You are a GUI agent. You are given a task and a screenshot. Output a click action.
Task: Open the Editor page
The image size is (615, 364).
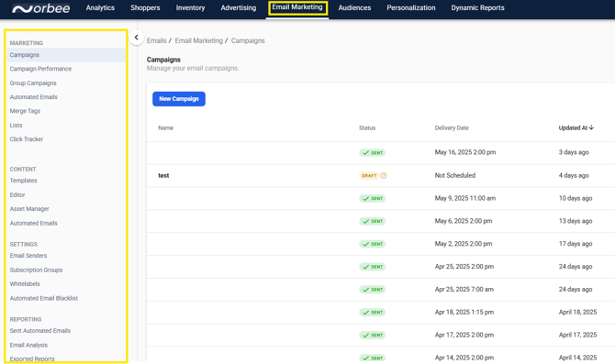tap(17, 194)
